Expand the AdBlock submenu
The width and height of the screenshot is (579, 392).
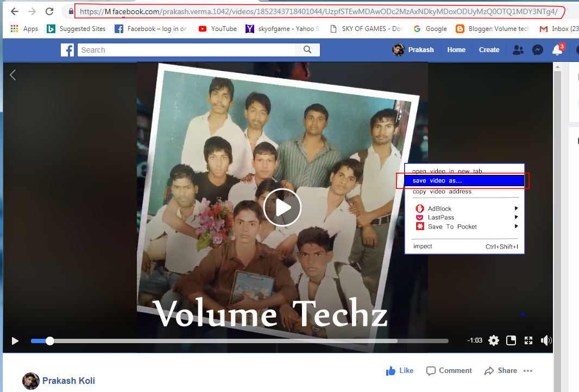pyautogui.click(x=440, y=208)
